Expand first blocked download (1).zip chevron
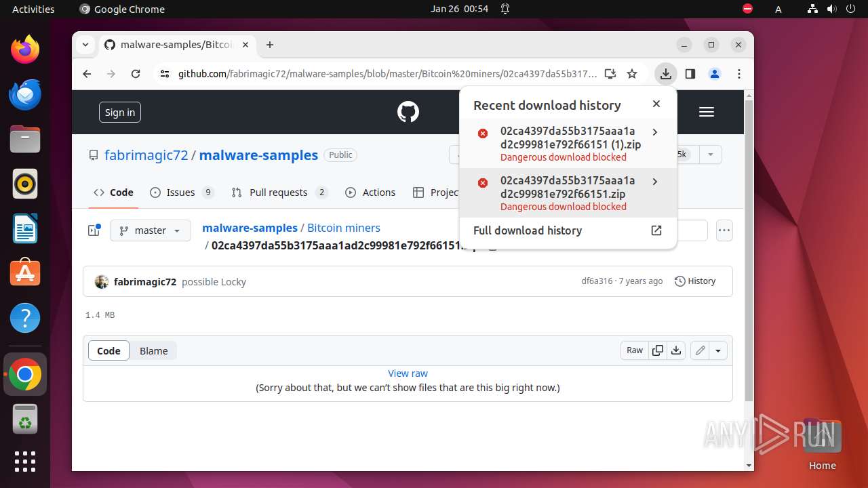The height and width of the screenshot is (488, 868). tap(654, 132)
